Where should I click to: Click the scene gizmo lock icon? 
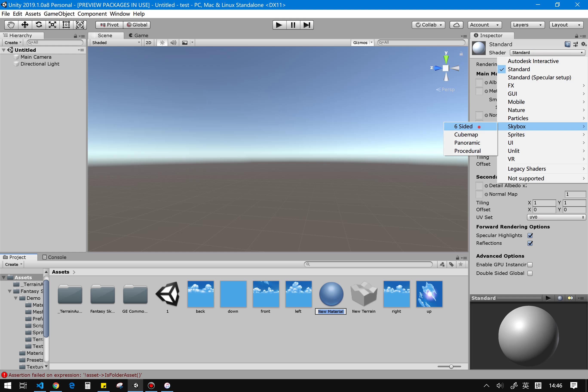point(461,54)
